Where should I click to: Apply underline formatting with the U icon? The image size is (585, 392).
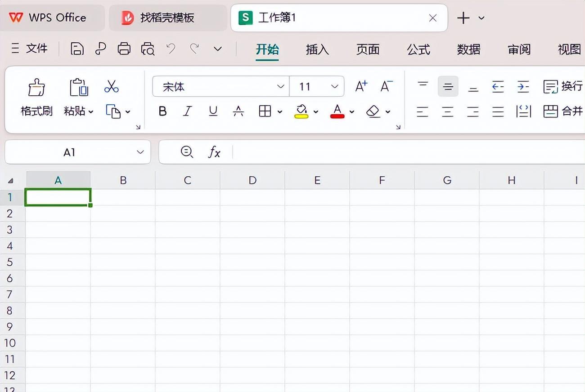point(212,111)
